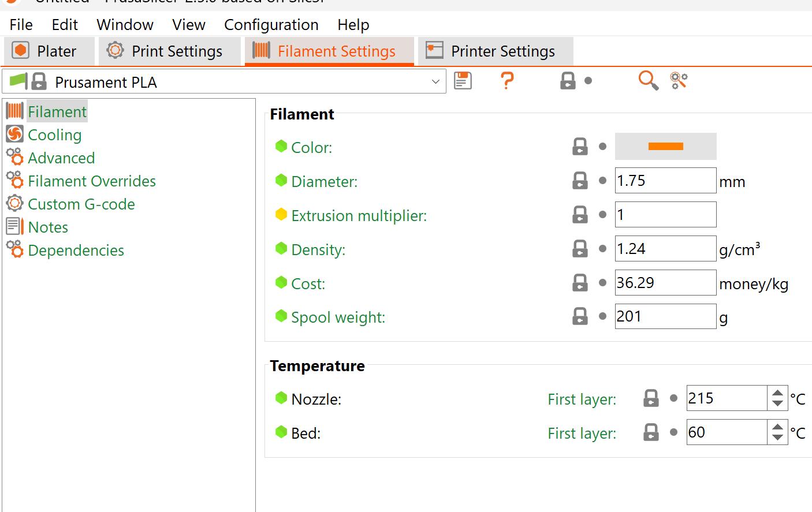Open the Cooling fan settings page
The width and height of the screenshot is (812, 512).
pos(15,134)
